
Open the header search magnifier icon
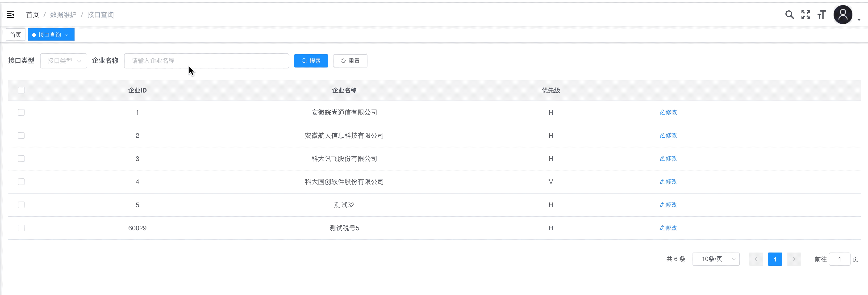point(789,14)
